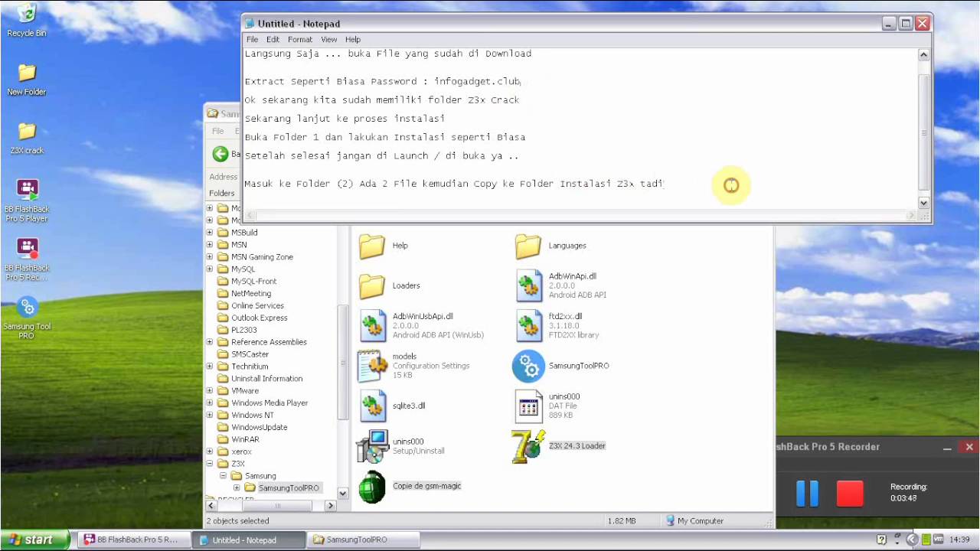The width and height of the screenshot is (980, 551).
Task: Click the taskbar clock showing 14:39
Action: [x=959, y=540]
